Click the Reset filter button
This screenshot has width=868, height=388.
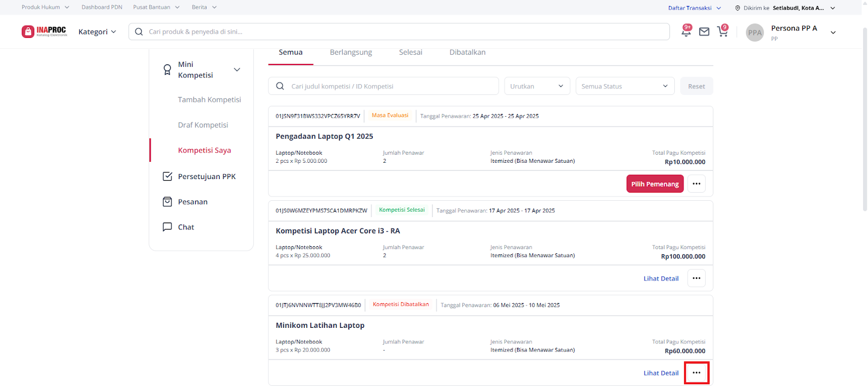pos(696,86)
